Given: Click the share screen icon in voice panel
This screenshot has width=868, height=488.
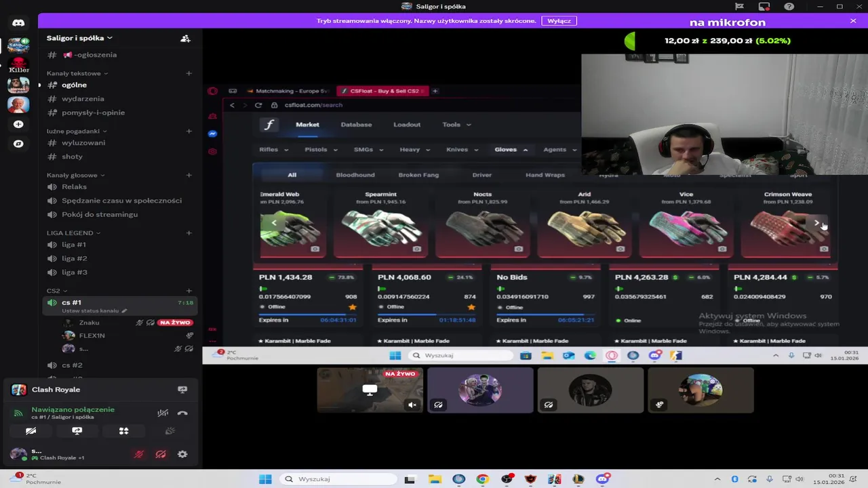Looking at the screenshot, I should 77,431.
